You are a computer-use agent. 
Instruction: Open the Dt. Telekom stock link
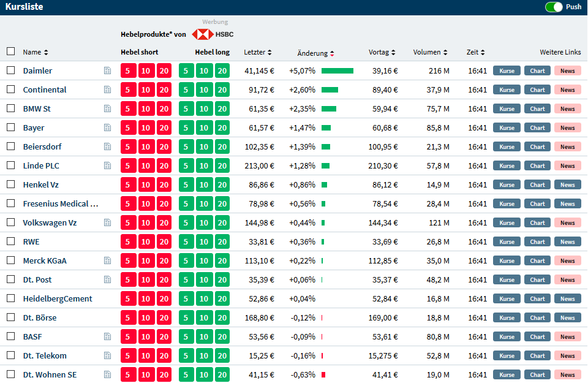[x=45, y=355]
